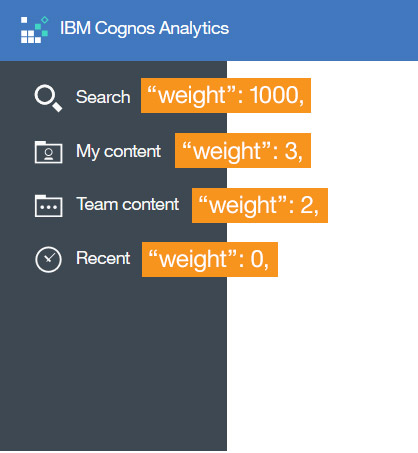Click the orange "weight": 0 annotation

pos(210,260)
